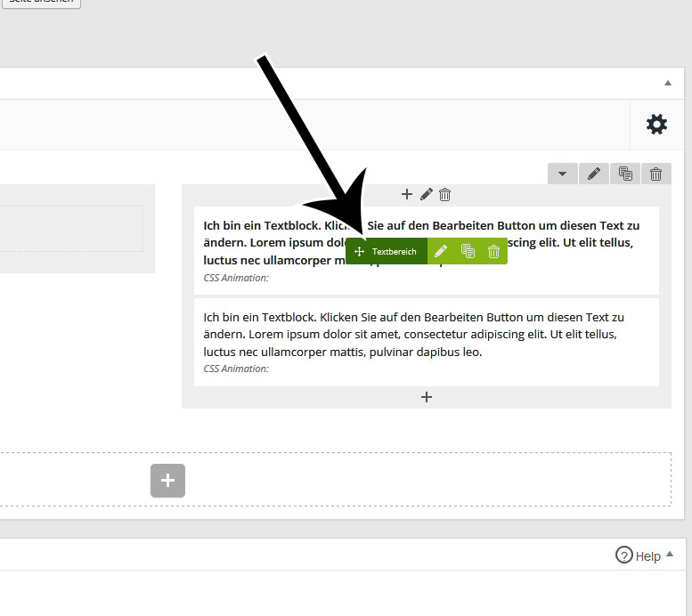Delete text block with green trash icon
The image size is (692, 616).
pyautogui.click(x=493, y=252)
